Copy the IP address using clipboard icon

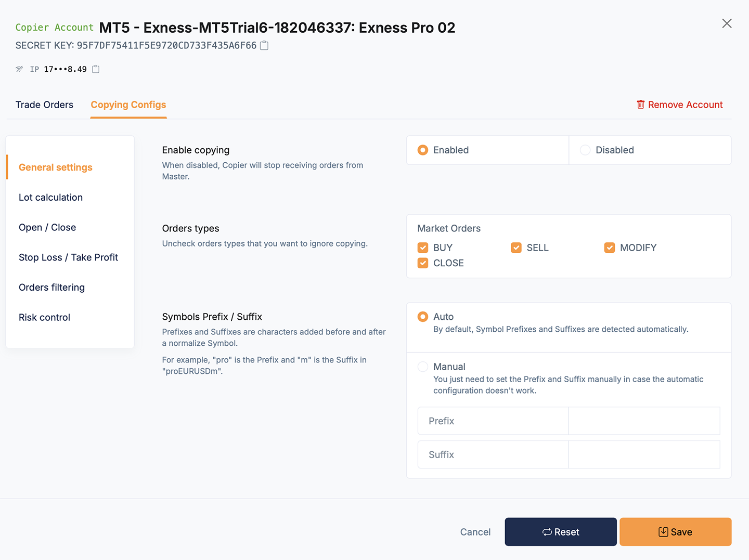pyautogui.click(x=96, y=69)
